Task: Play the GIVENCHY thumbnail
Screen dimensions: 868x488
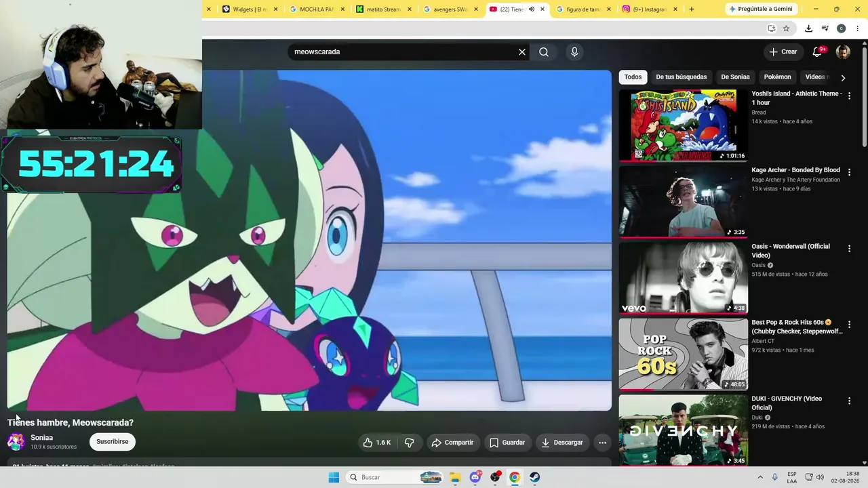Action: [x=683, y=430]
